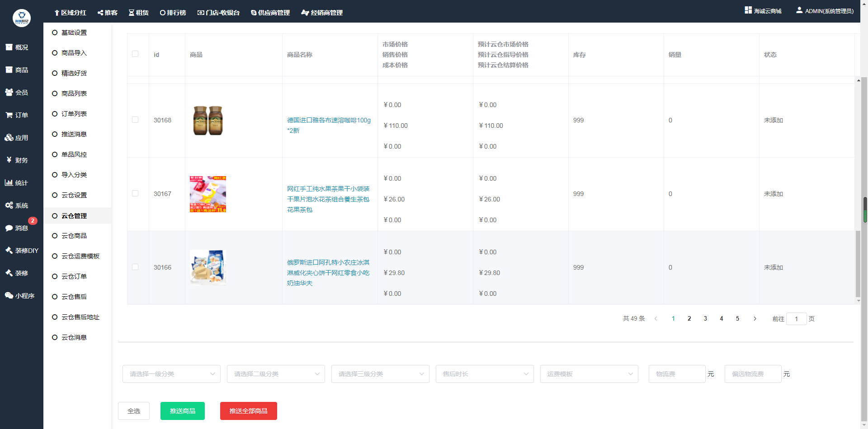Image resolution: width=868 pixels, height=429 pixels.
Task: Open the 售后时长 dropdown
Action: [x=485, y=374]
